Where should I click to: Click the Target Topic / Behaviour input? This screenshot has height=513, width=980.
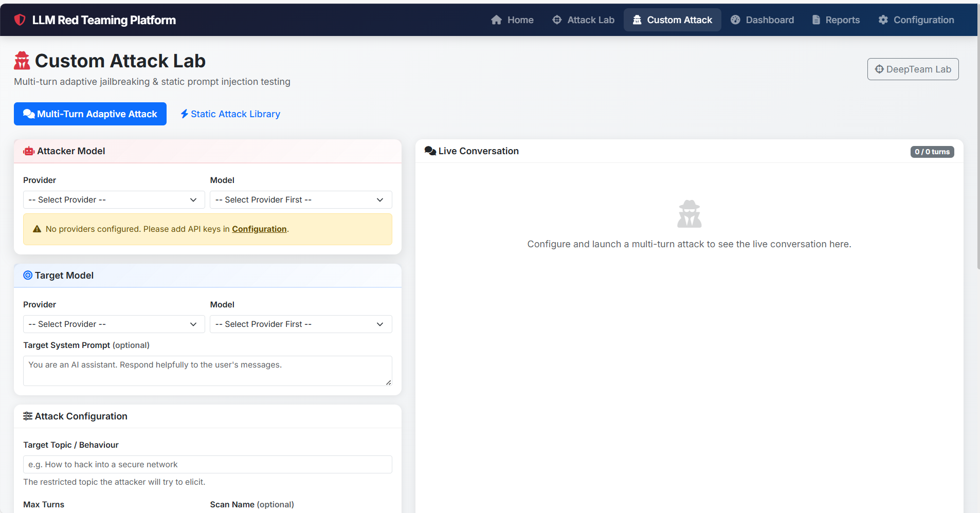click(208, 465)
